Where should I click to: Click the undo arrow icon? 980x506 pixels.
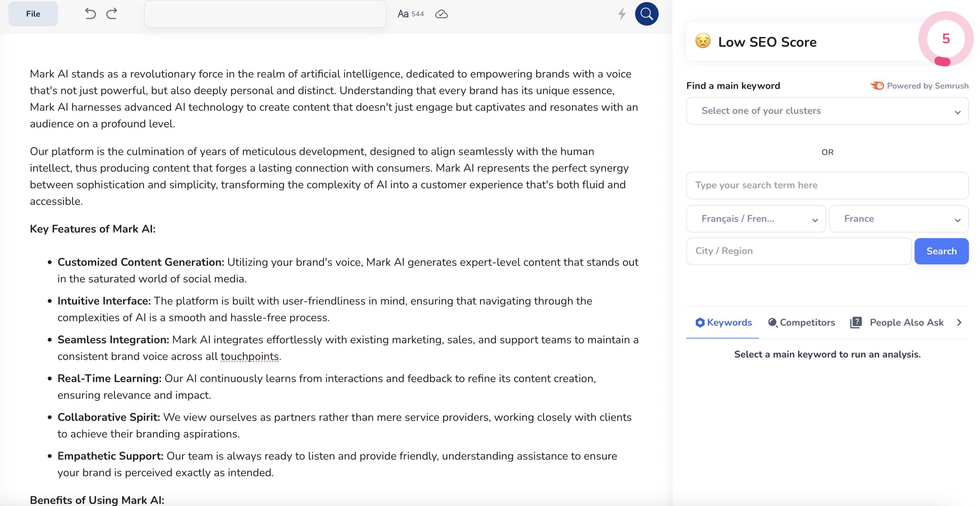click(90, 14)
